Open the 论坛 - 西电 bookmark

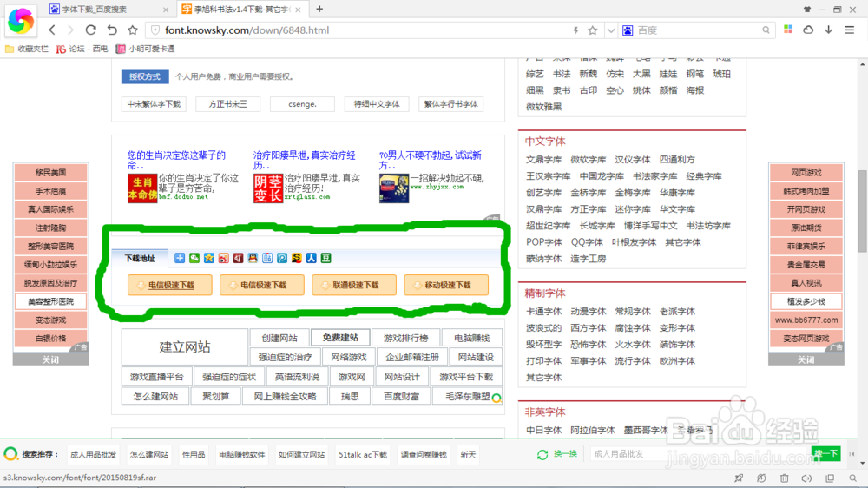[82, 49]
